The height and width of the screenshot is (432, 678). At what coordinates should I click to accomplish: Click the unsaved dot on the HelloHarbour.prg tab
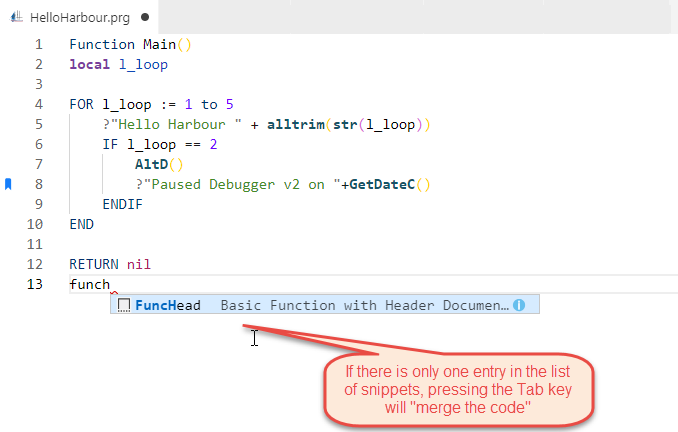coord(147,17)
